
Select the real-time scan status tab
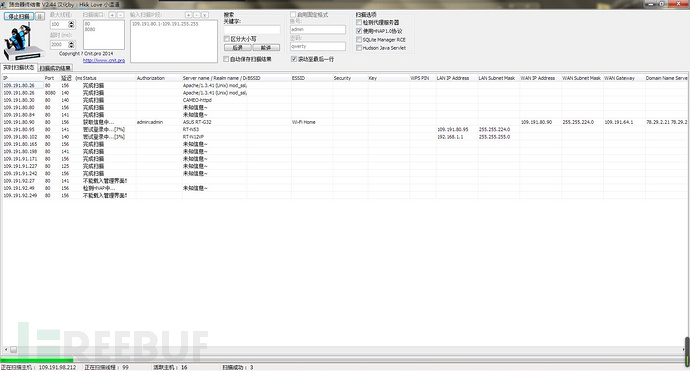pos(18,68)
